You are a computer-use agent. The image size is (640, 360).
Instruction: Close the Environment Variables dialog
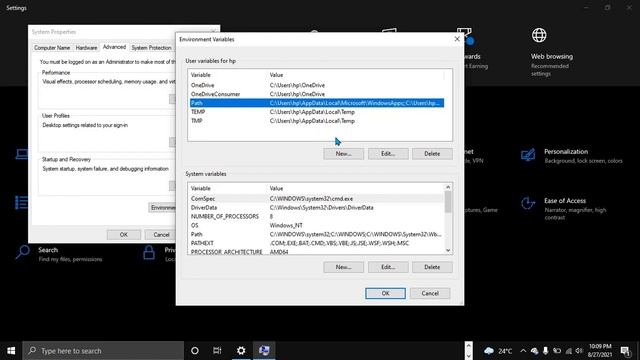coord(457,39)
